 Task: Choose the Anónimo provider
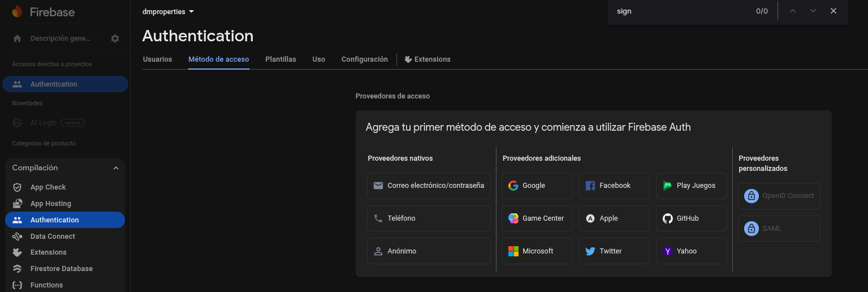tap(429, 251)
